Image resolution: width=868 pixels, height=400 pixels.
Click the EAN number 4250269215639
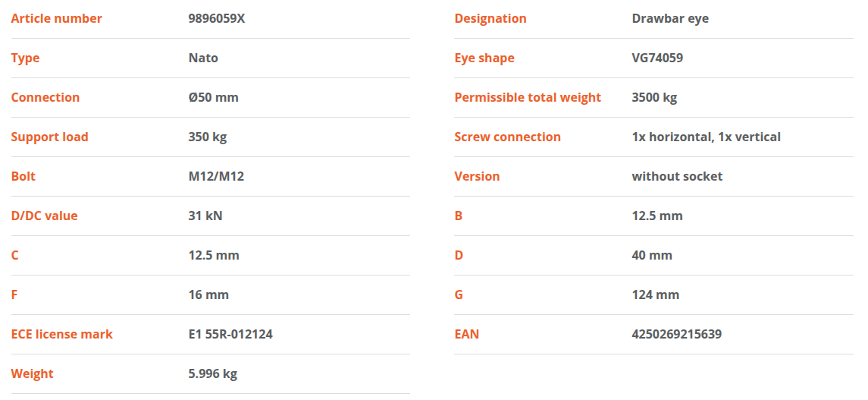coord(677,334)
